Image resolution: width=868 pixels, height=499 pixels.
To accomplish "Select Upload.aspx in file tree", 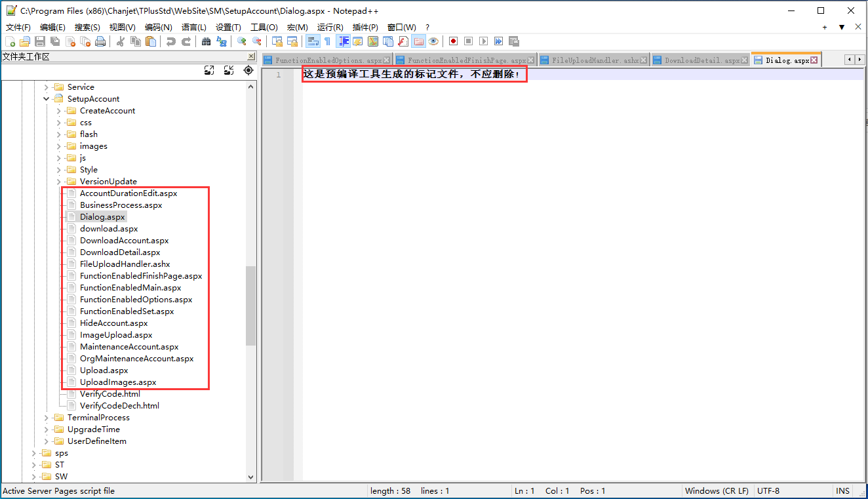I will tap(104, 370).
